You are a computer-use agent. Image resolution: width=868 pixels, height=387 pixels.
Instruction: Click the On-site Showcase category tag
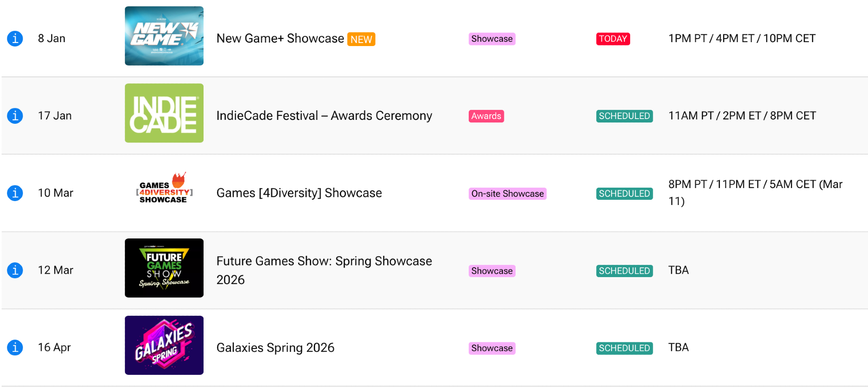click(507, 194)
